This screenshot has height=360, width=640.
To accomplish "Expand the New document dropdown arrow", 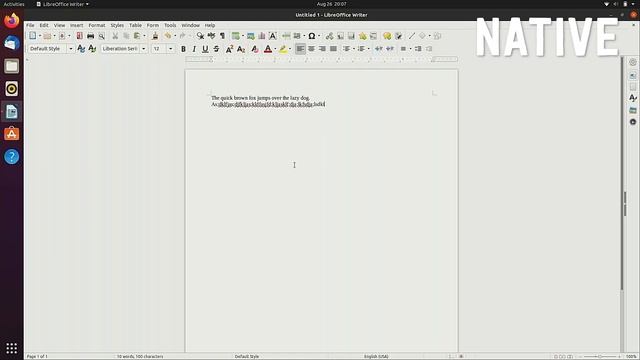I will 40,36.
